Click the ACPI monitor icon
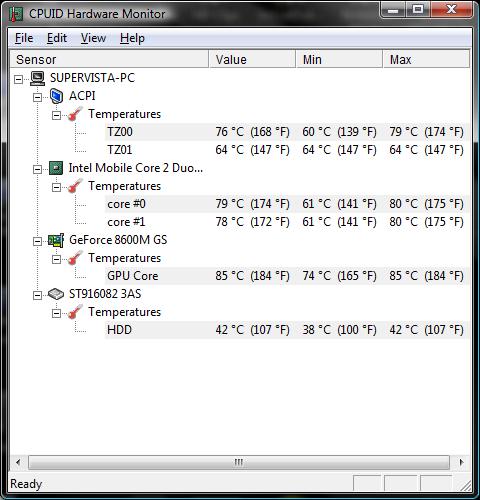Image resolution: width=480 pixels, height=500 pixels. [56, 96]
